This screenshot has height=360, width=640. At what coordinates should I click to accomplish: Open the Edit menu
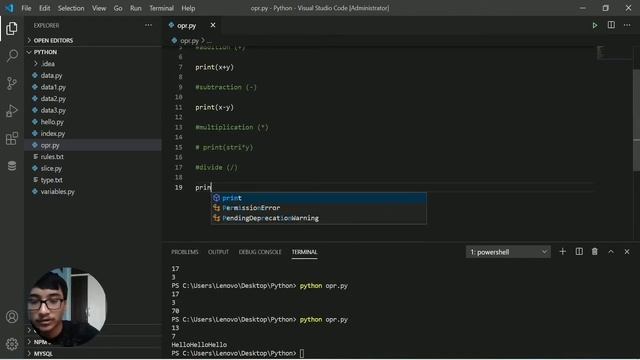[x=44, y=8]
